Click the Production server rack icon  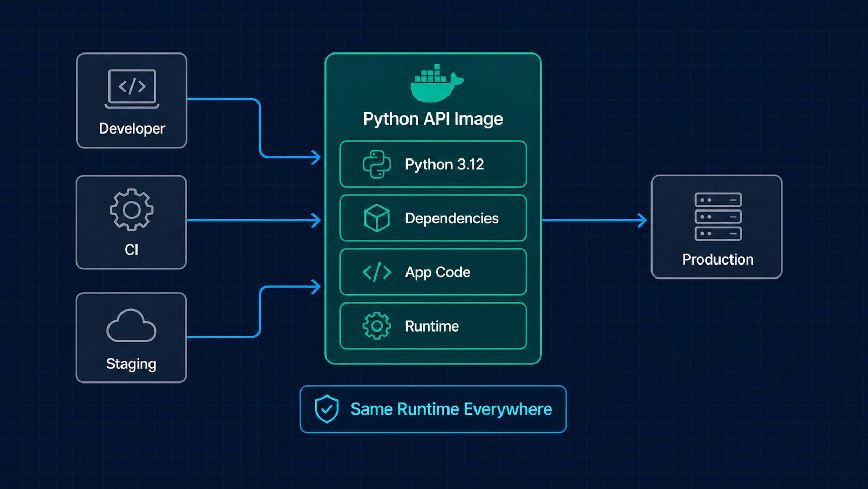tap(718, 217)
